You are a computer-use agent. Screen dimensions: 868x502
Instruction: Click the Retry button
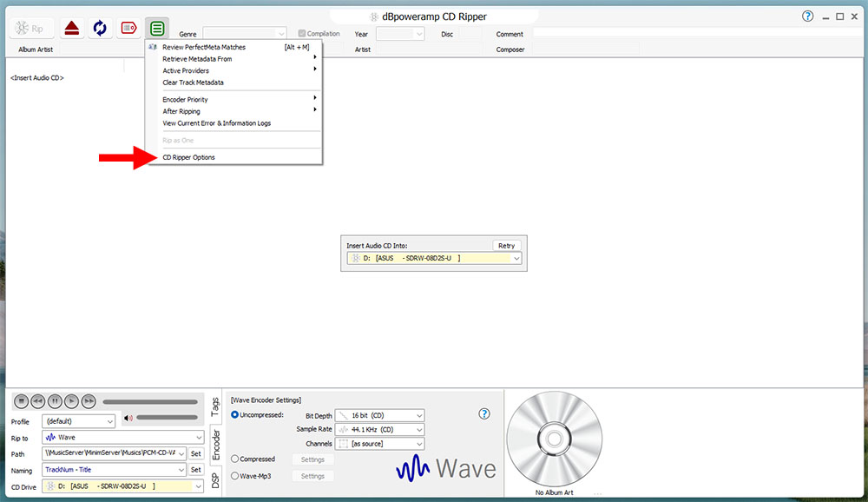coord(506,246)
